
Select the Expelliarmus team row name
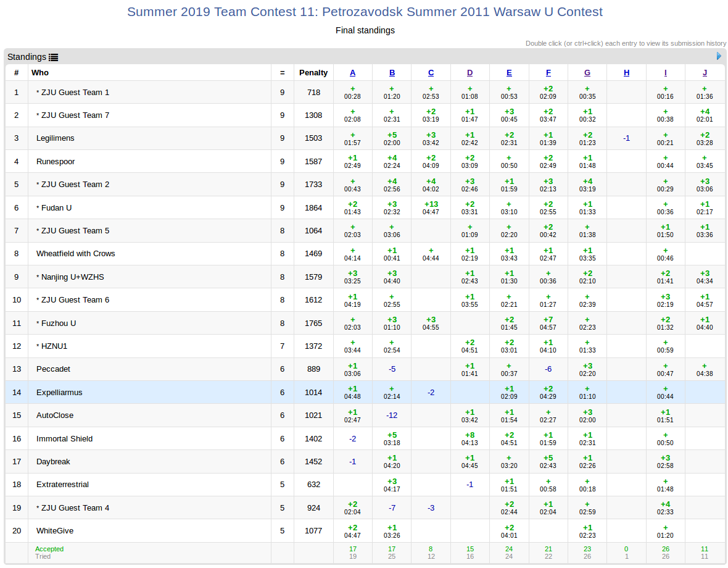point(59,393)
